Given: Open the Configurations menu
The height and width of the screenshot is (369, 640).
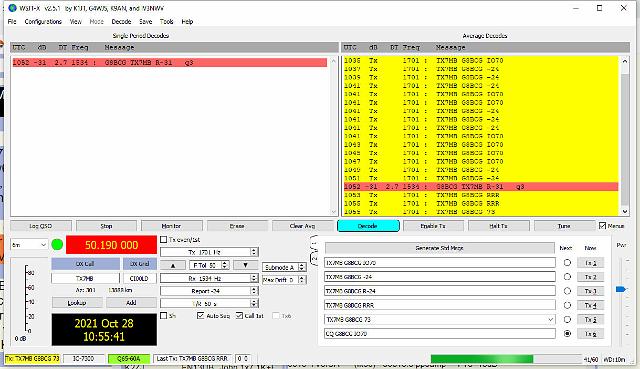Looking at the screenshot, I should pos(43,22).
